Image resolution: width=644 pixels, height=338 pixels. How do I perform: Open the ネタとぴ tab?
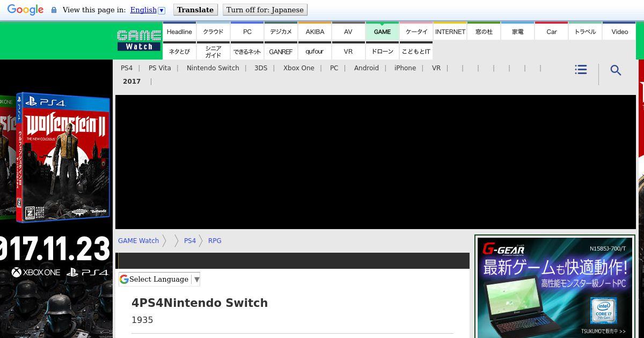point(179,52)
